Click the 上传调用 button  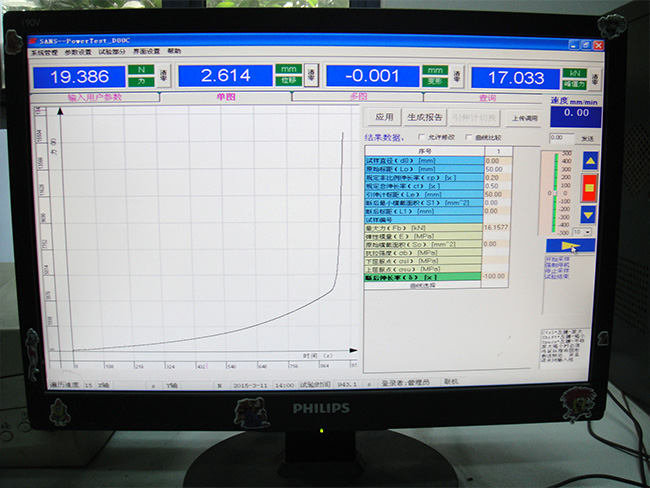(x=525, y=117)
